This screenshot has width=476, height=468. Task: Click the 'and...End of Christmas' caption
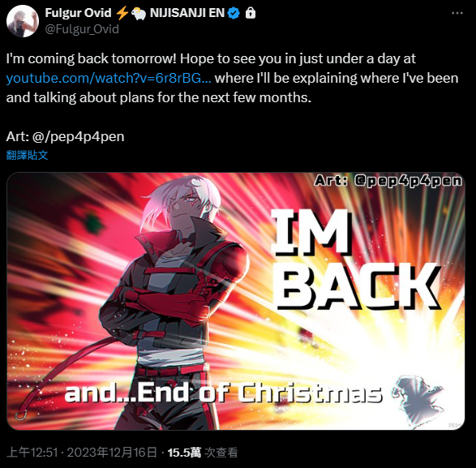coord(223,392)
